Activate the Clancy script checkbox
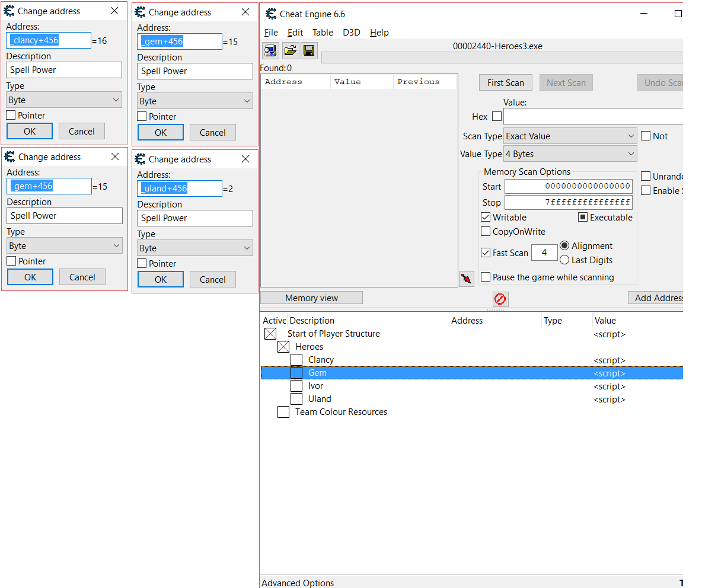This screenshot has width=702, height=588. coord(296,360)
